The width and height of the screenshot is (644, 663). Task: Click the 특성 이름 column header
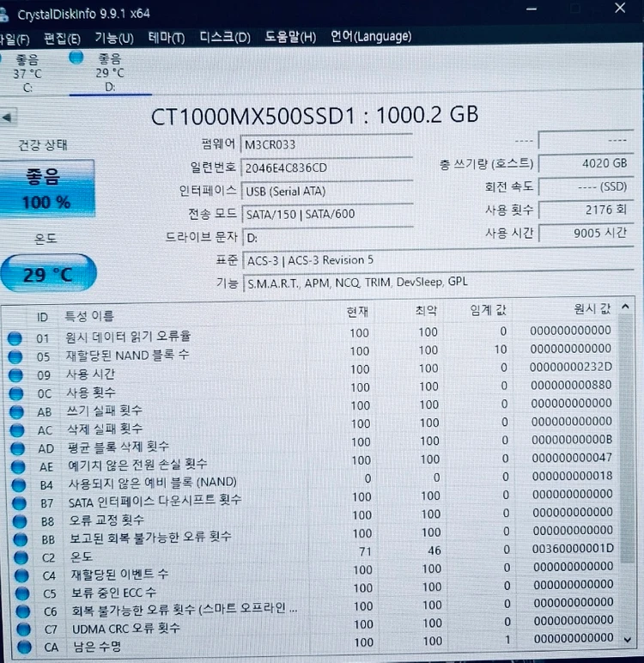coord(89,316)
